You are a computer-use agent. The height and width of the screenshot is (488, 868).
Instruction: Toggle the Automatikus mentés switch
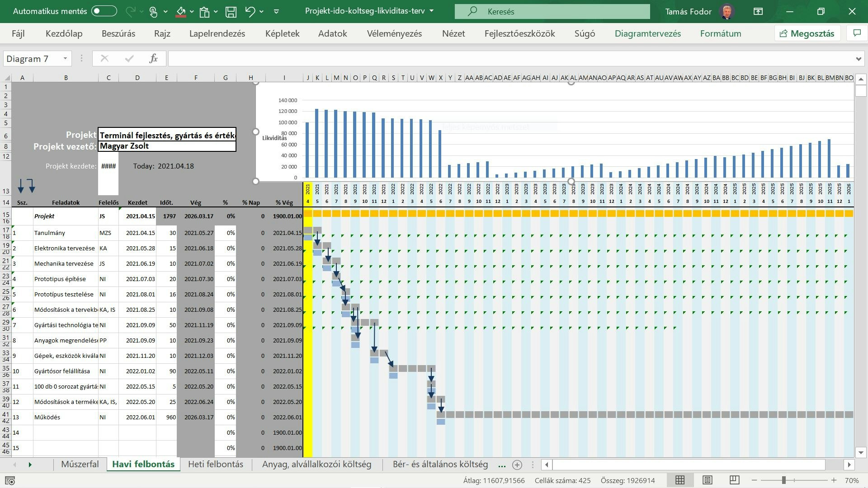click(x=104, y=11)
